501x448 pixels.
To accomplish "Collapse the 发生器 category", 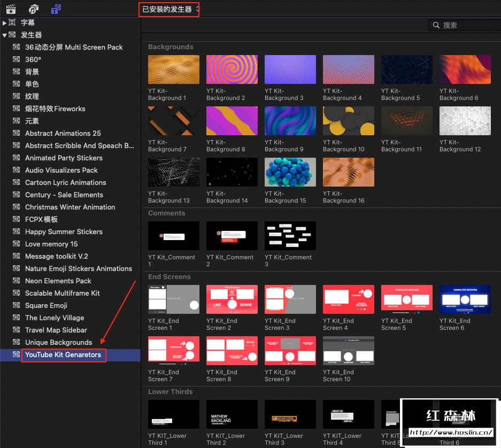I will click(x=4, y=35).
